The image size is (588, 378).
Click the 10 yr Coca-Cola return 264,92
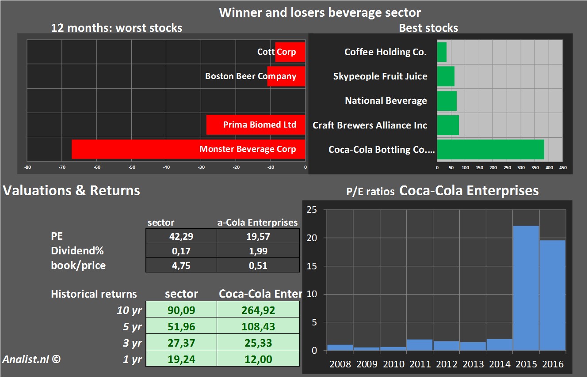(258, 310)
